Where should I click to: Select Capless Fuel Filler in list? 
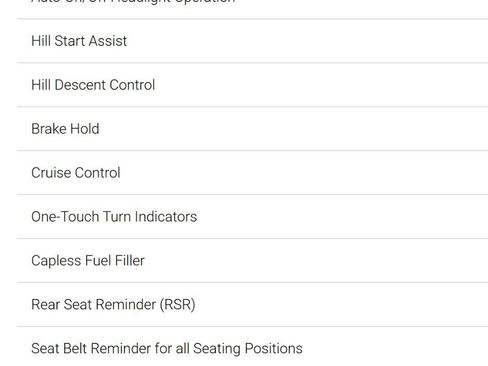(x=252, y=261)
